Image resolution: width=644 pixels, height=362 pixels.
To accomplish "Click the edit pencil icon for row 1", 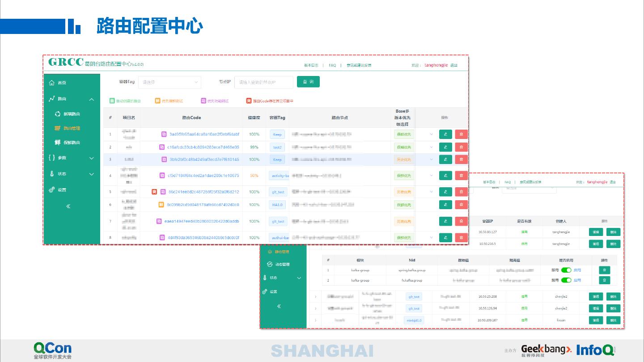I will tap(445, 134).
